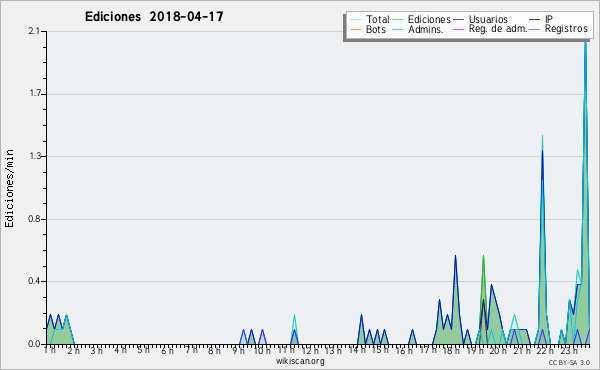Image resolution: width=600 pixels, height=370 pixels.
Task: Click the Total legend color line
Action: click(x=355, y=20)
